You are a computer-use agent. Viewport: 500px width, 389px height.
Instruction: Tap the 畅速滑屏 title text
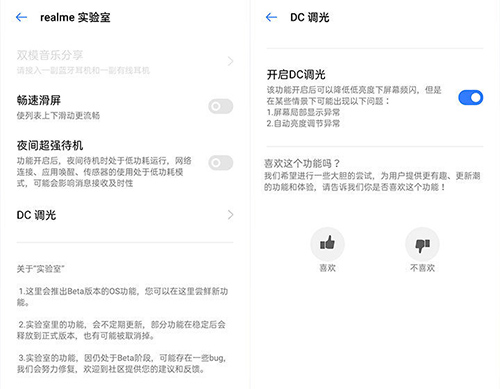39,100
